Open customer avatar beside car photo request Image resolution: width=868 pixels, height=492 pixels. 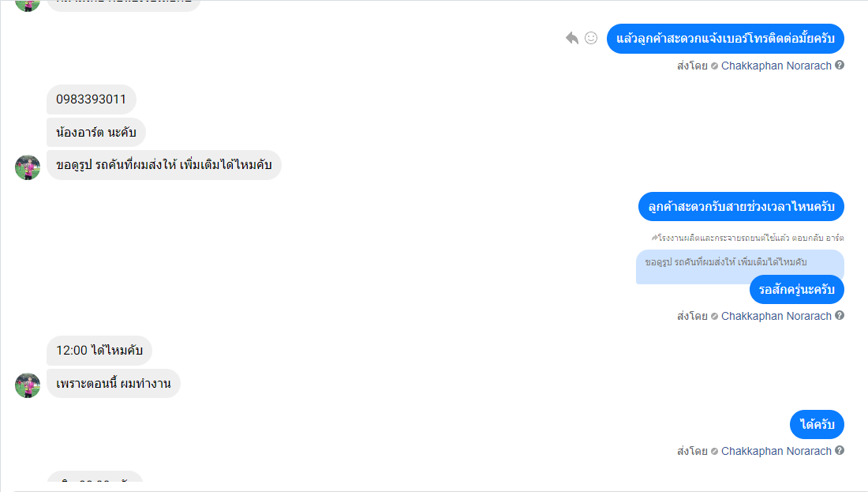28,167
